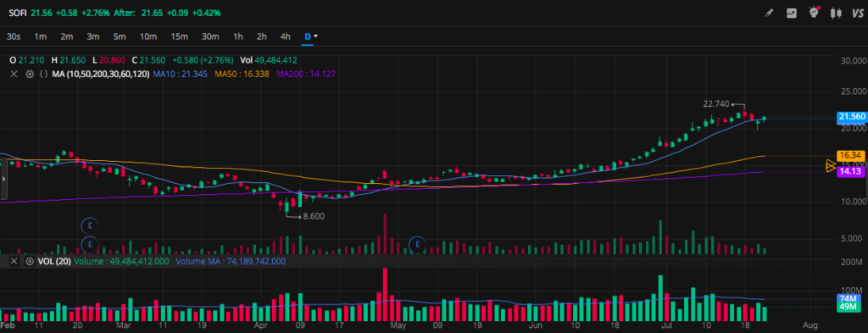The image size is (868, 333).
Task: Click the orange alert marker on price axis
Action: (831, 166)
